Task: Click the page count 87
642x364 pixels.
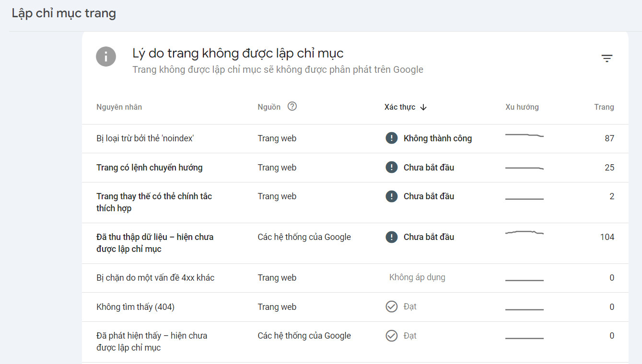Action: coord(609,138)
